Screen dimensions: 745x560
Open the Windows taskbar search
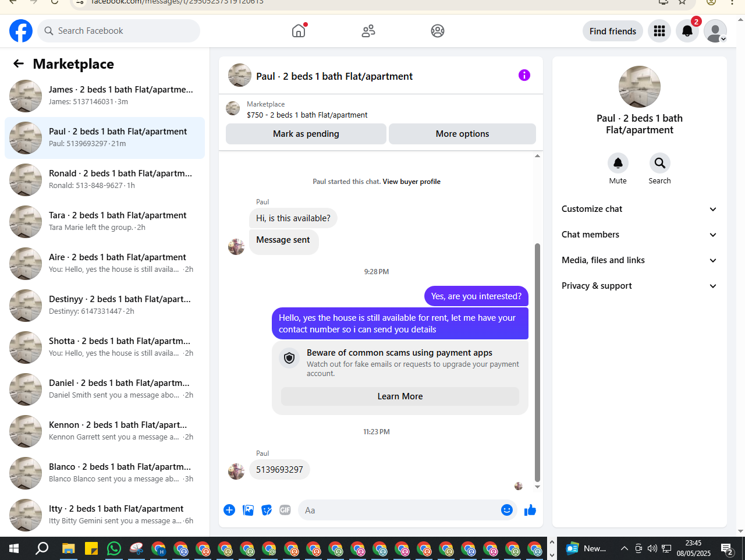click(42, 548)
